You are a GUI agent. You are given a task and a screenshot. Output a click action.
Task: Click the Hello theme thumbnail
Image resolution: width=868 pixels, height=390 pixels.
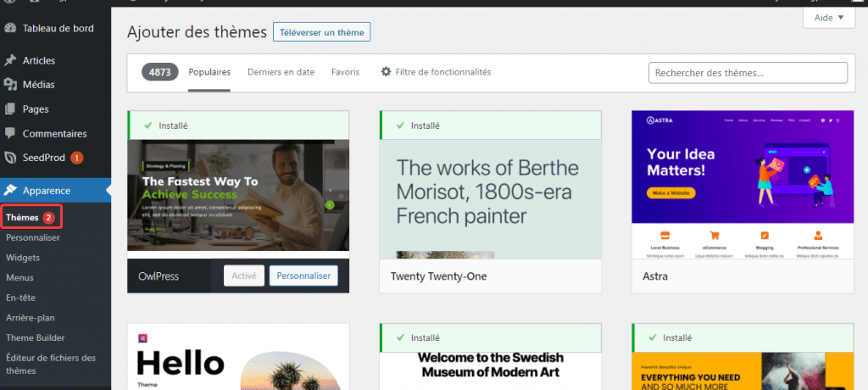pyautogui.click(x=238, y=357)
